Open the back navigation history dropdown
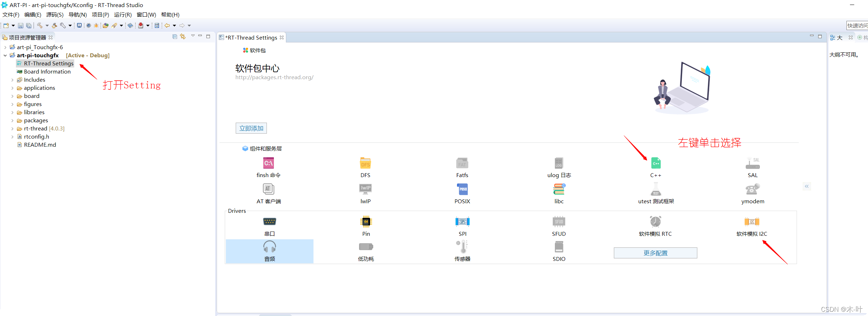Viewport: 868px width, 316px height. 174,25
